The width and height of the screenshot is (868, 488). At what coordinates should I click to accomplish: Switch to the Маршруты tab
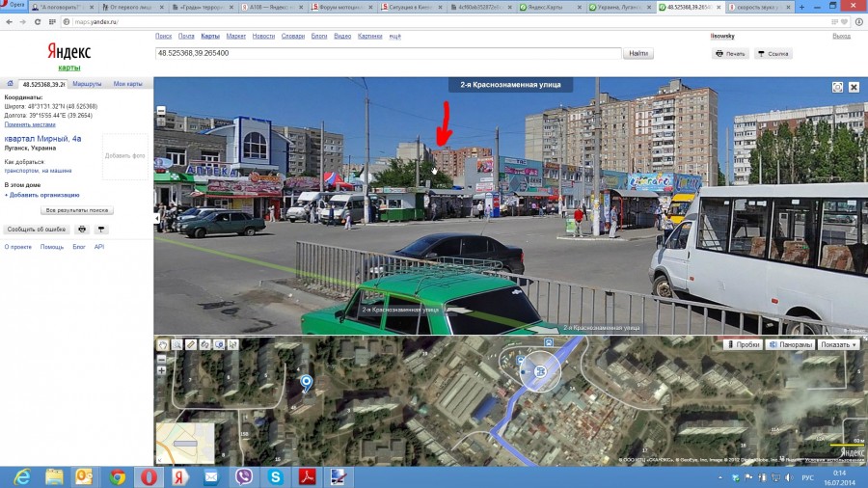pos(87,85)
